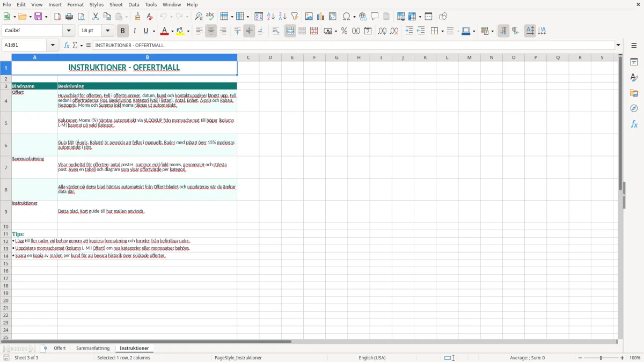Open font color dropdown arrow
The height and width of the screenshot is (362, 644).
[172, 31]
